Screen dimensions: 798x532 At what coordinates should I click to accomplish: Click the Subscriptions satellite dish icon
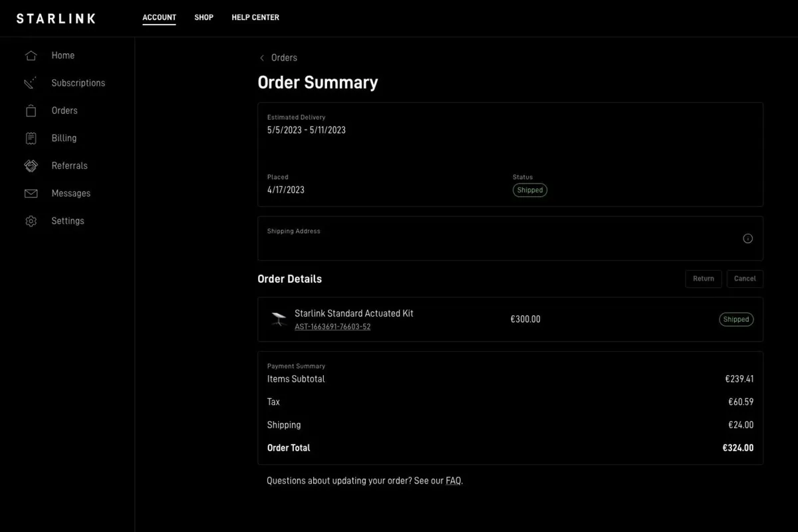(31, 83)
